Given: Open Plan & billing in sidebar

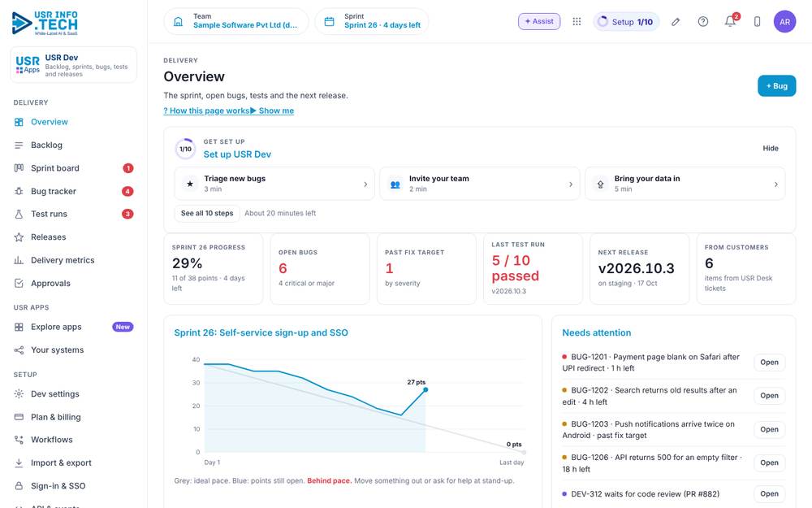Looking at the screenshot, I should tap(74, 417).
